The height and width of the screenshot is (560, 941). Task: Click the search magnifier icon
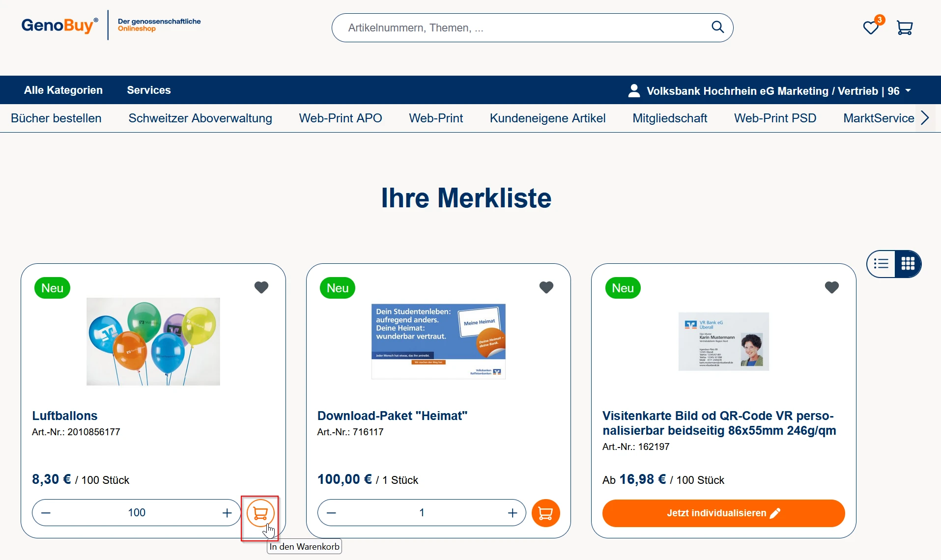[x=717, y=28]
